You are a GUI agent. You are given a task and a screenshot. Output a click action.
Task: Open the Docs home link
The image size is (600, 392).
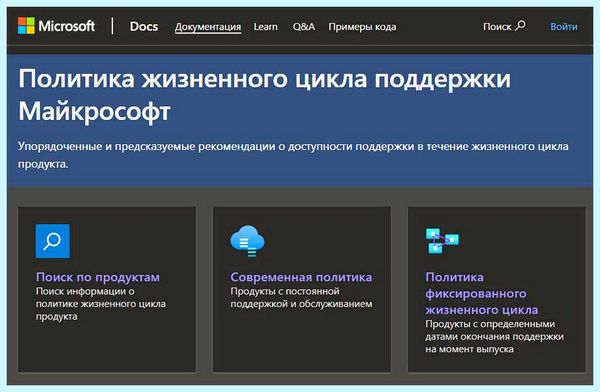pyautogui.click(x=144, y=26)
